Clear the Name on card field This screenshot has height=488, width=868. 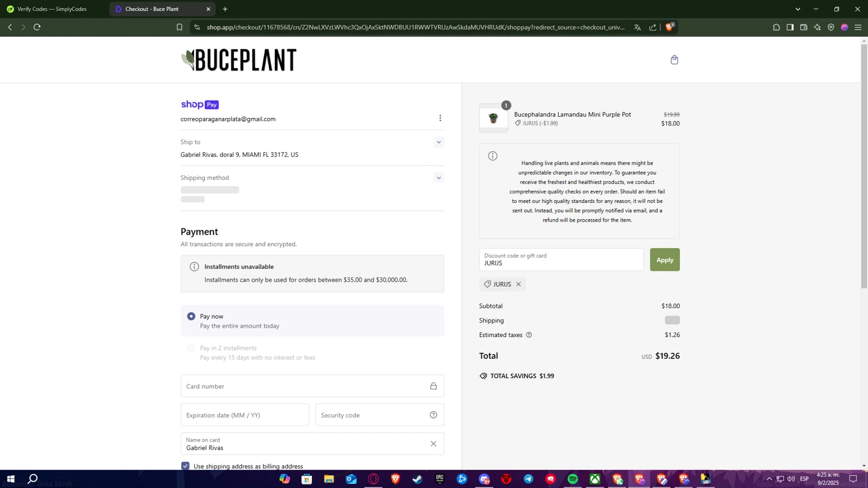tap(433, 443)
